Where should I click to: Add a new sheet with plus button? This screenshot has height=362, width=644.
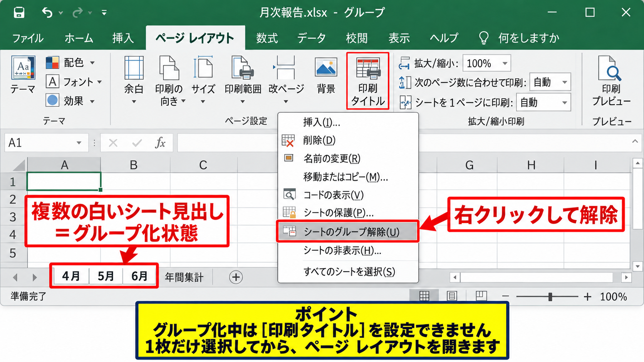236,277
